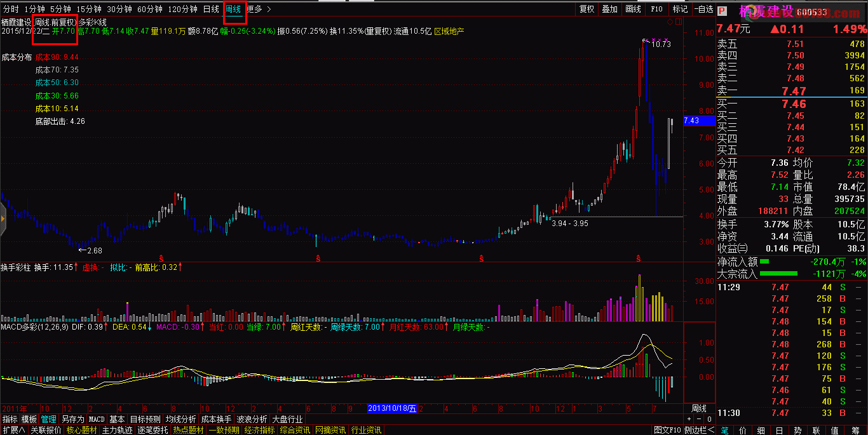The height and width of the screenshot is (435, 868).
Task: Select the 5分钟 period tab
Action: [x=60, y=9]
